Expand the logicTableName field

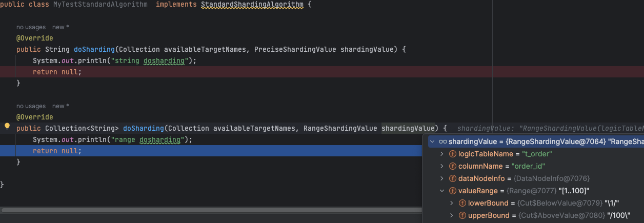coord(442,154)
